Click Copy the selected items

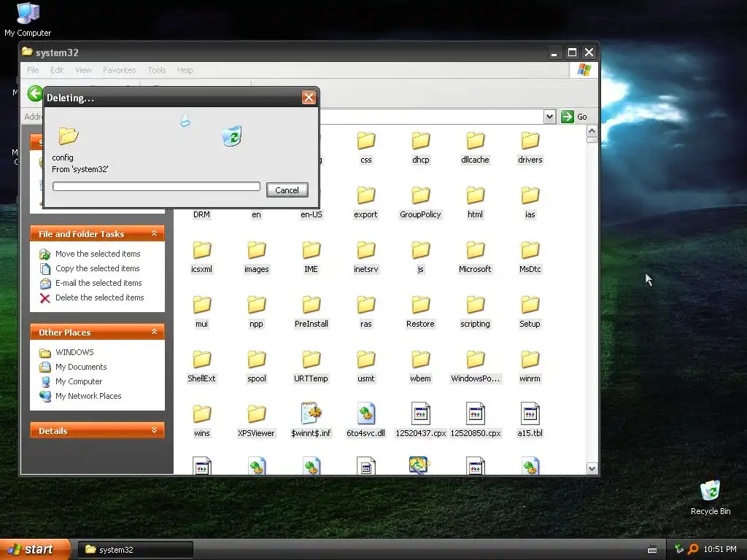(97, 268)
